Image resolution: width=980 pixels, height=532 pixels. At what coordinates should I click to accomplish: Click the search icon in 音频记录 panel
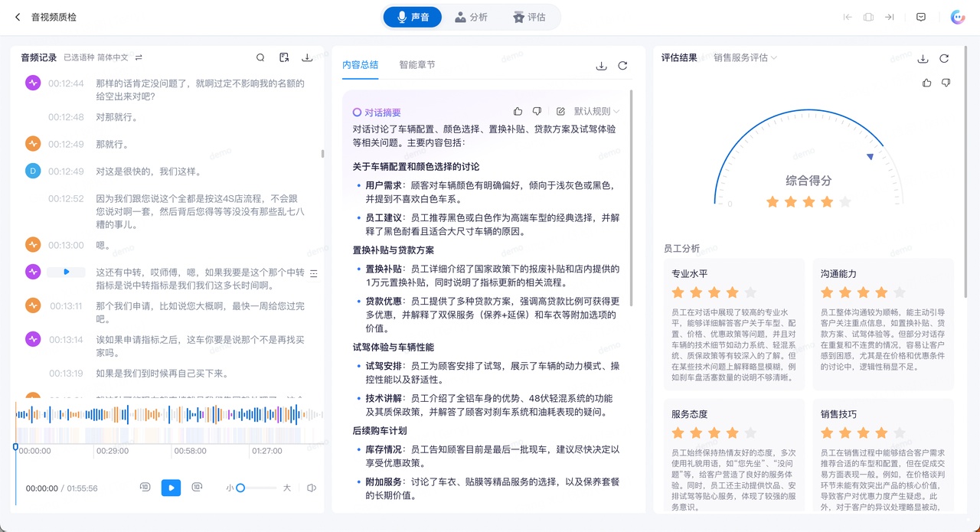[x=261, y=57]
